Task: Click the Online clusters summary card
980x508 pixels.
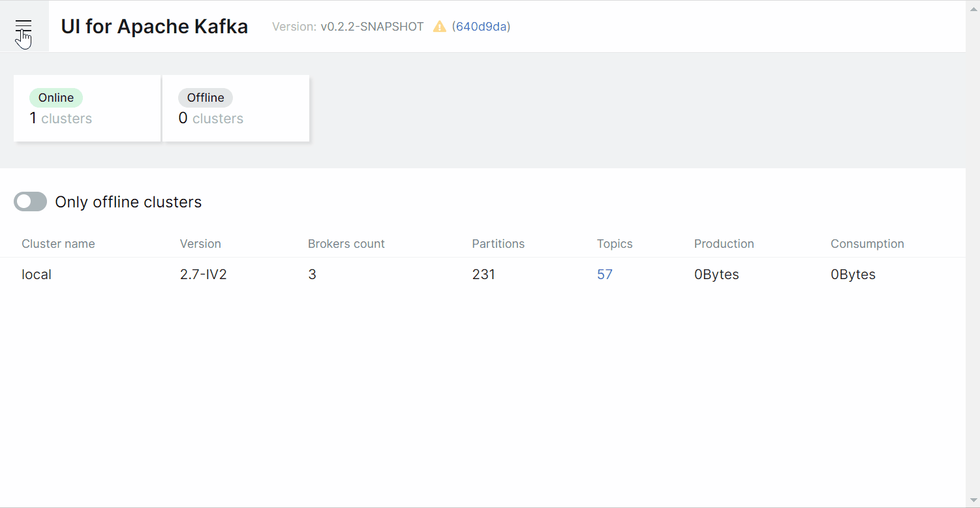Action: coord(87,108)
